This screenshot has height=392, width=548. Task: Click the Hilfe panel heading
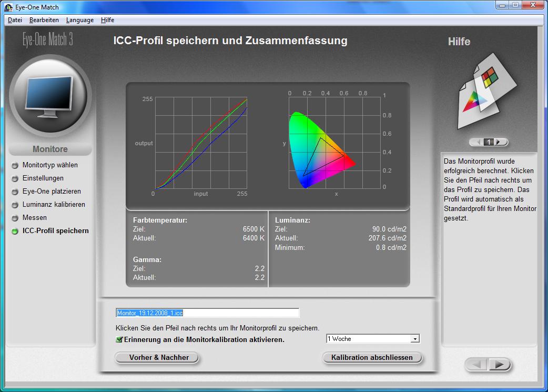point(459,42)
